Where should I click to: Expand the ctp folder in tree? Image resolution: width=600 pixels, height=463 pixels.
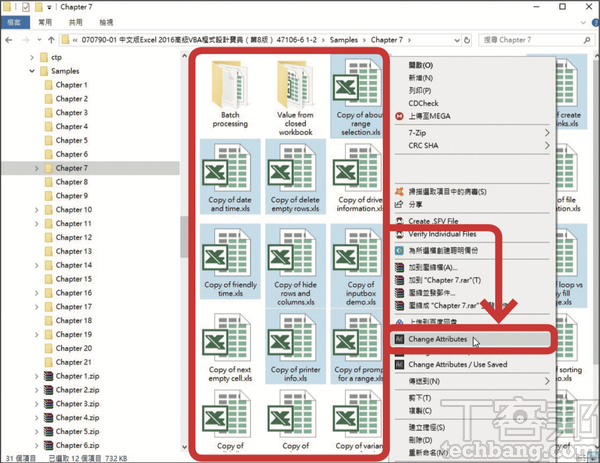(x=32, y=57)
